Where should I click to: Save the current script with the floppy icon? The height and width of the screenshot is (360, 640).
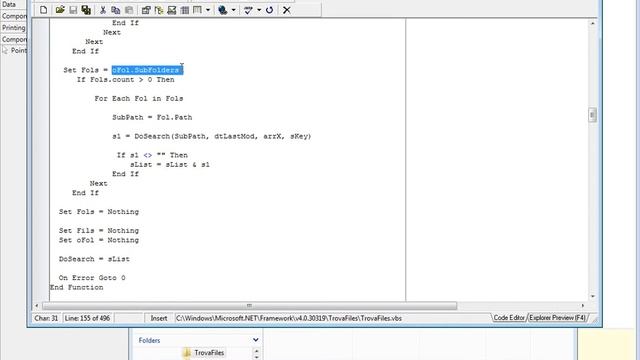point(73,10)
